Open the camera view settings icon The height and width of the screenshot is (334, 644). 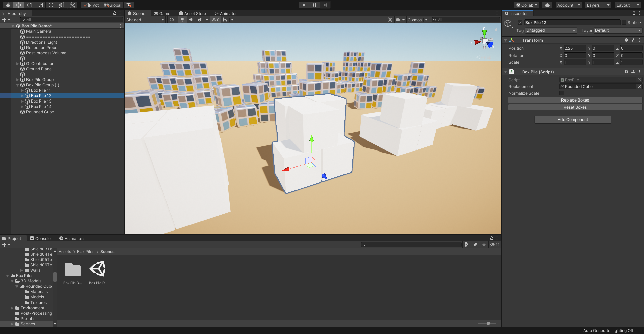point(399,20)
